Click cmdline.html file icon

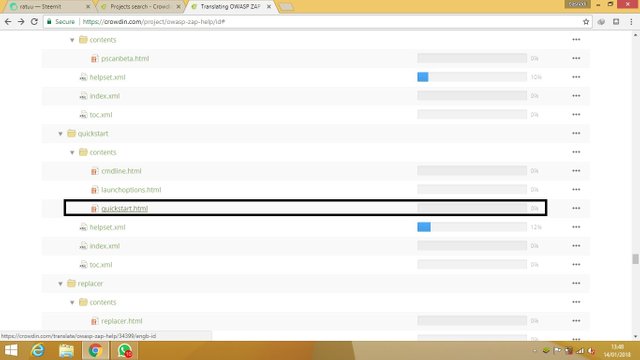[94, 171]
